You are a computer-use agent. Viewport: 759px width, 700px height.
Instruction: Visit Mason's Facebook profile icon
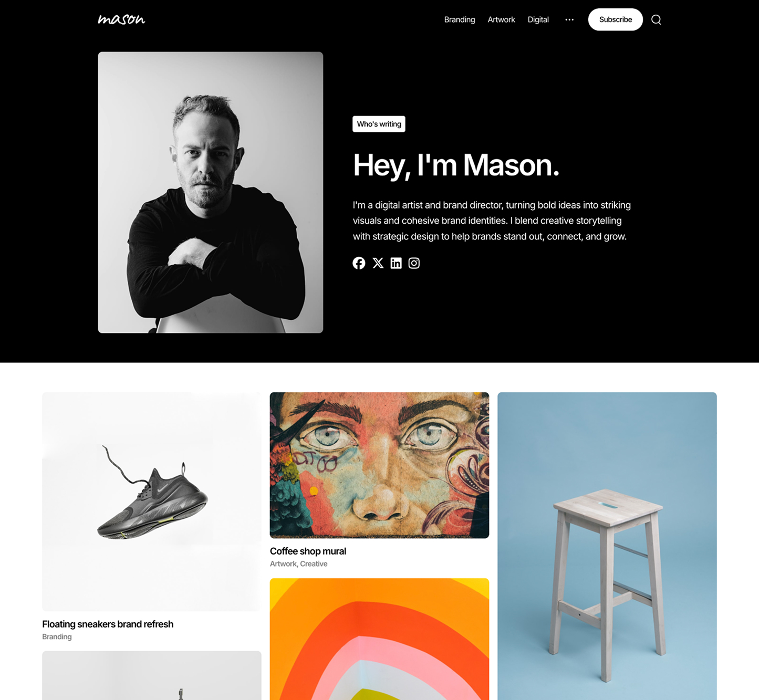[x=359, y=263]
